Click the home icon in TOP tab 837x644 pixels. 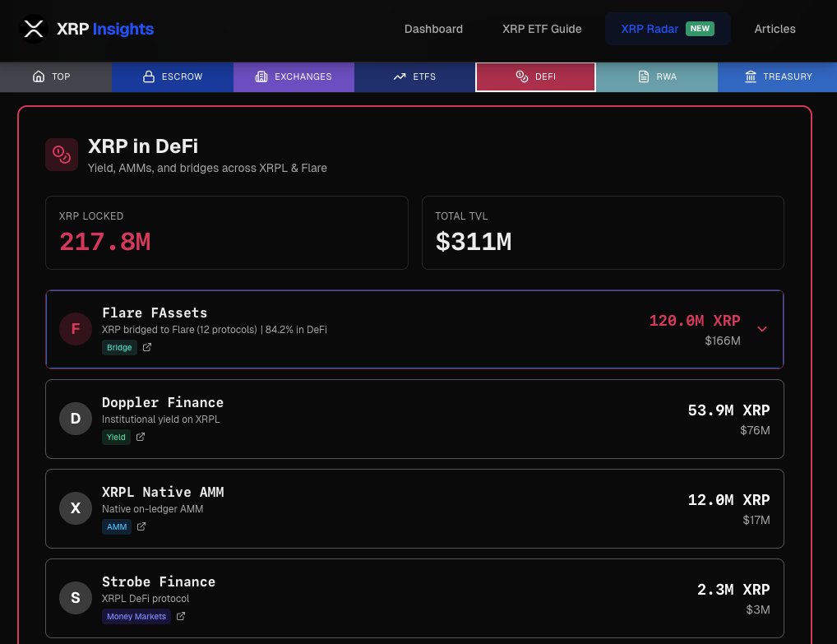[39, 76]
